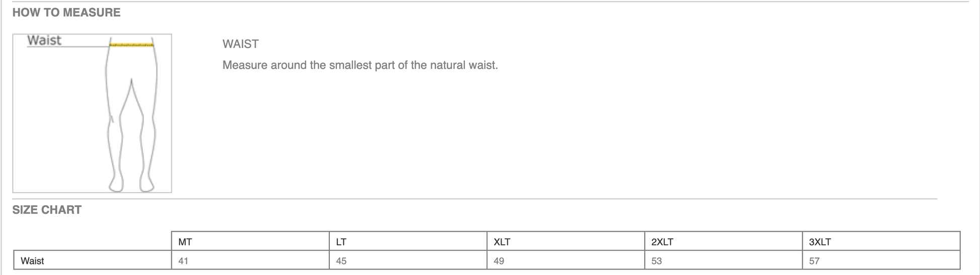Select the MT size column header

tap(185, 242)
